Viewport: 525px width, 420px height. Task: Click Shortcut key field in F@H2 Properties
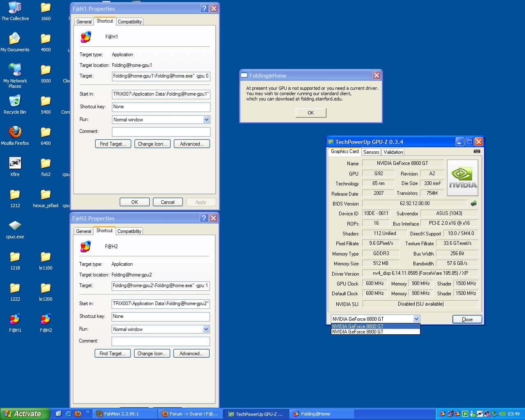(x=161, y=317)
